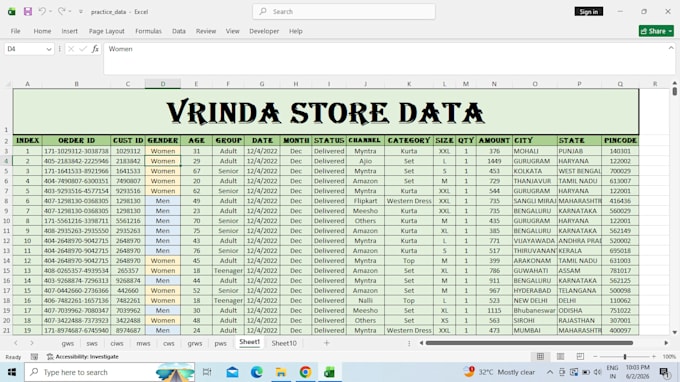Switch to the pws sheet tab

(220, 343)
